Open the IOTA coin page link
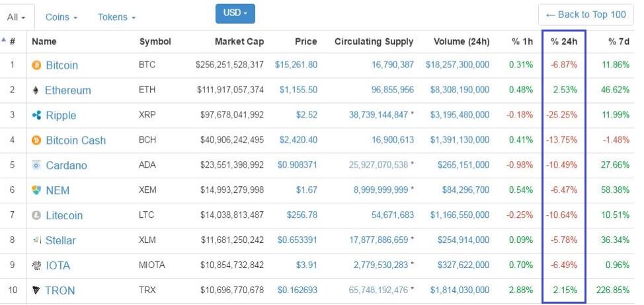The width and height of the screenshot is (644, 305). tap(58, 266)
